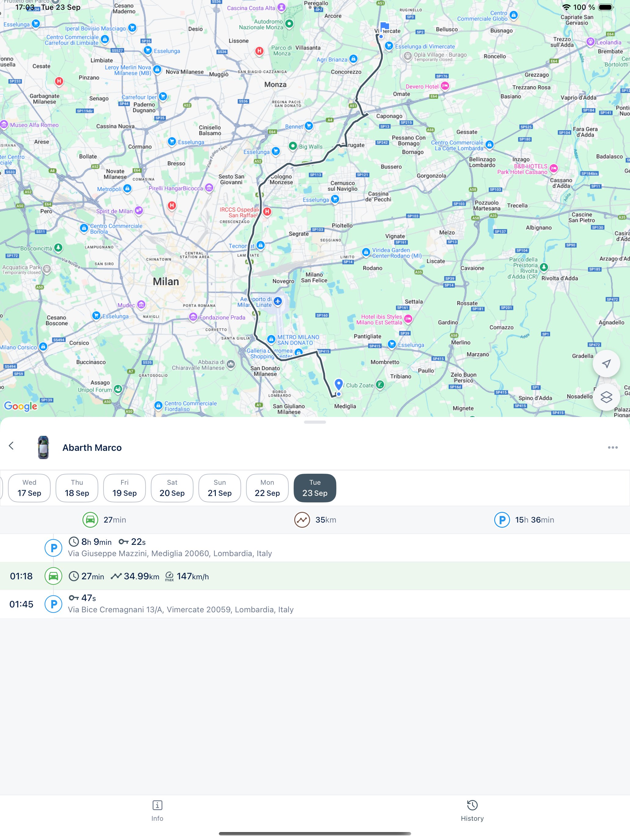Screen dimensions: 630x840
Task: Open the History tab
Action: [x=472, y=810]
